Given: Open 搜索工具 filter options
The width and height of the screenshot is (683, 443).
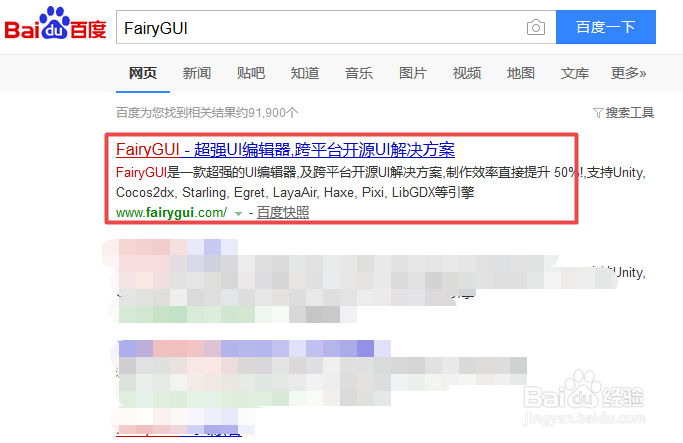Looking at the screenshot, I should pos(624,113).
